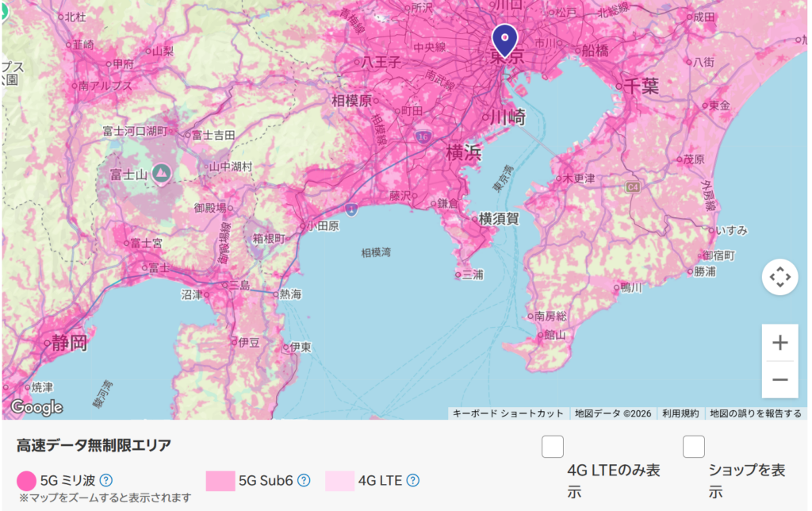Screen dimensions: 812x511
Task: Click the 5G ミリ波 pink circle swatch
Action: point(27,480)
